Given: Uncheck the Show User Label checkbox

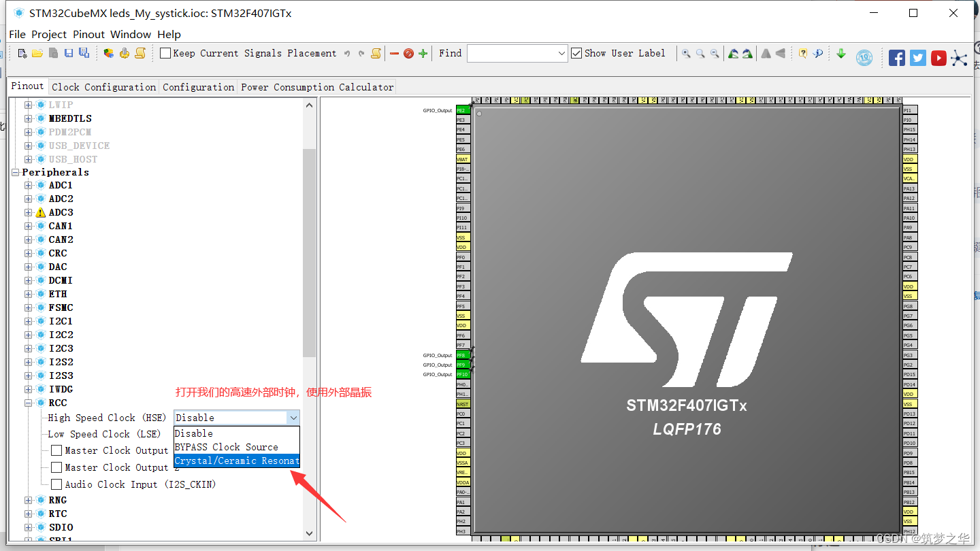Looking at the screenshot, I should tap(576, 53).
